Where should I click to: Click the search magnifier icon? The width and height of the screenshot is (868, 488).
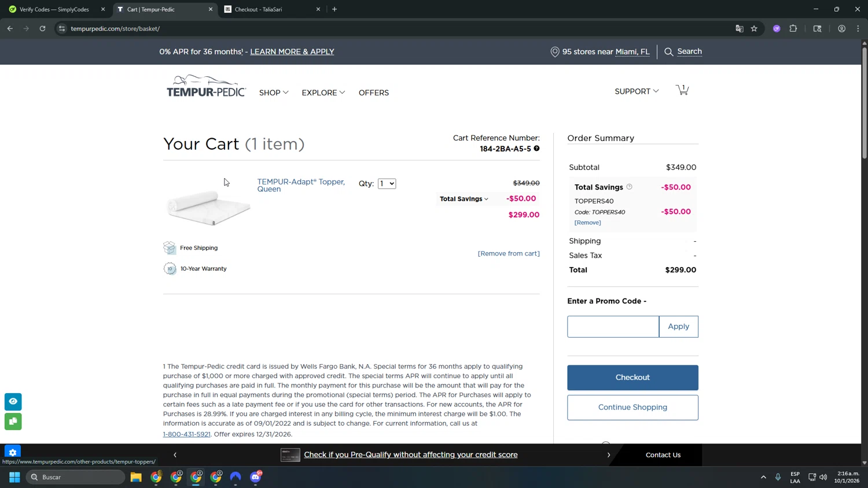pos(669,52)
